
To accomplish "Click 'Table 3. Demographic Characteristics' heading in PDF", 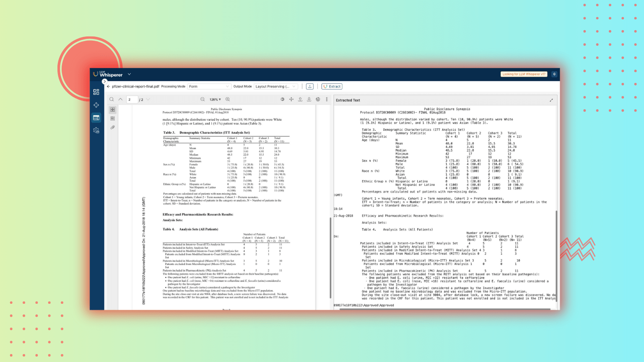I will (206, 132).
